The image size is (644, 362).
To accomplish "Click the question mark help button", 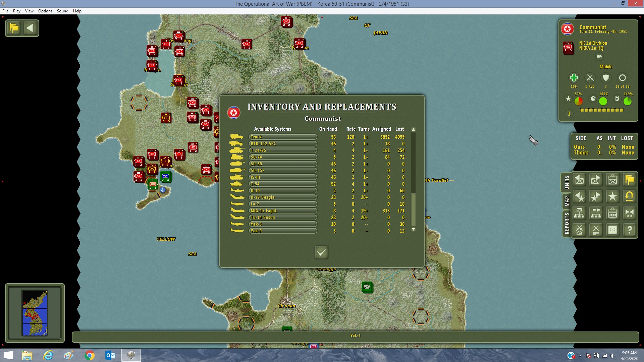I will [x=630, y=230].
